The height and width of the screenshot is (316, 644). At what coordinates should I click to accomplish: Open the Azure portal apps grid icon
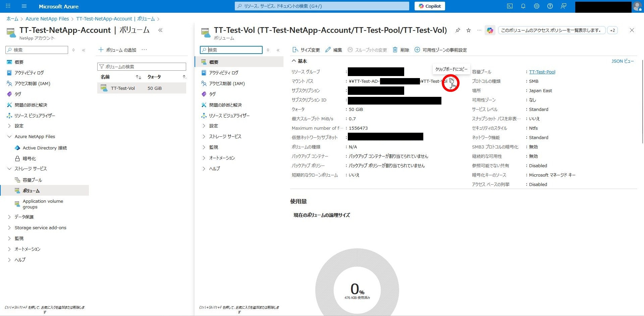(8, 6)
